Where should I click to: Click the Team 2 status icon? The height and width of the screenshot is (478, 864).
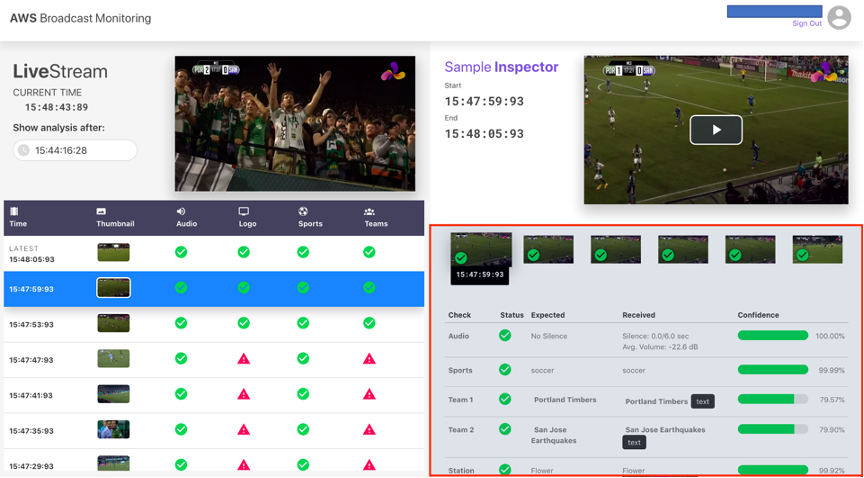pyautogui.click(x=505, y=429)
